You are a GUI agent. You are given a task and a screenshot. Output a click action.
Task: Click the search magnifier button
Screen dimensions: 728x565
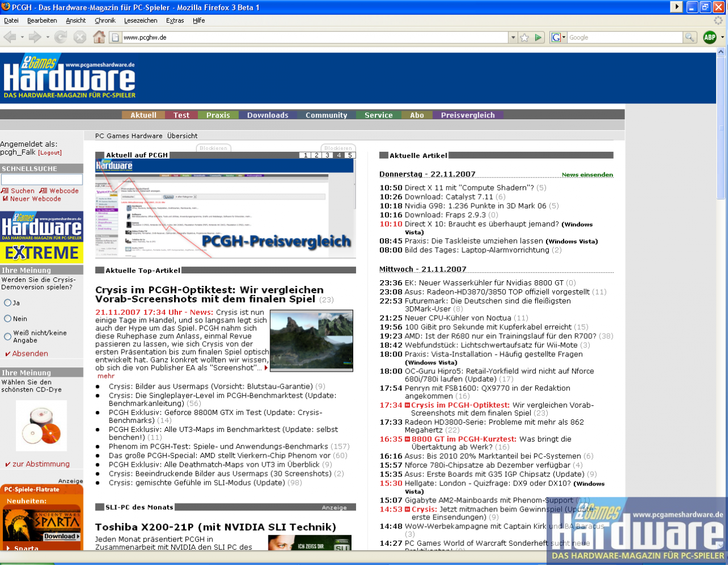(x=689, y=38)
